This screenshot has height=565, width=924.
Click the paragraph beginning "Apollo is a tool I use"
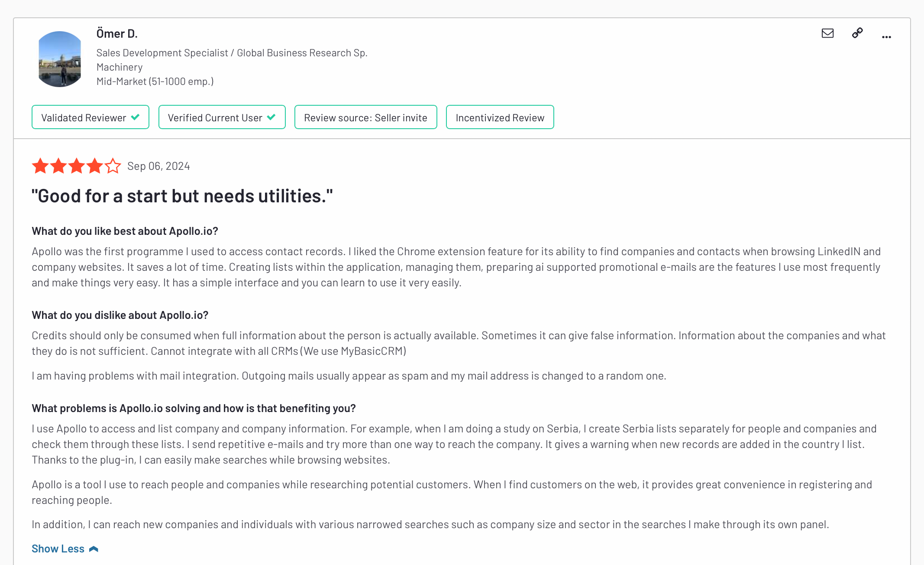pyautogui.click(x=452, y=492)
